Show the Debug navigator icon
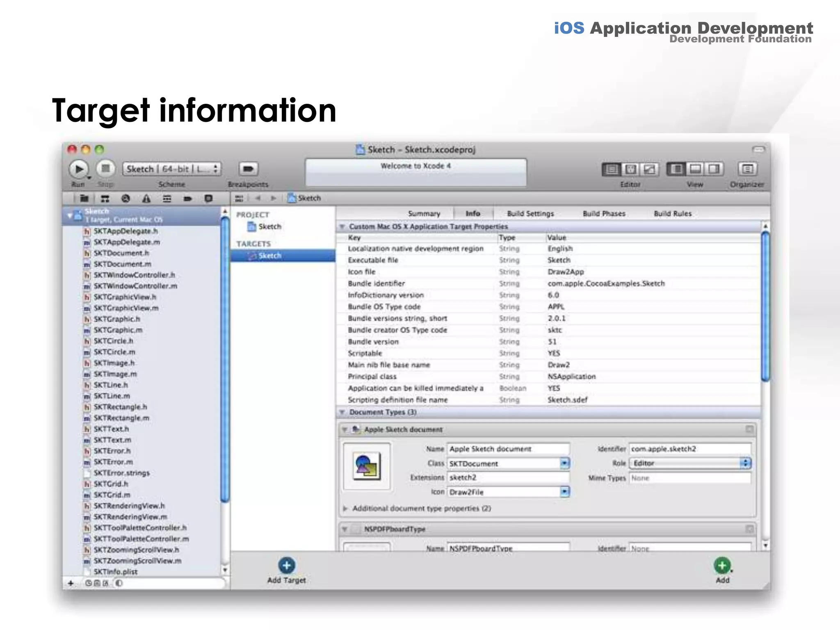The height and width of the screenshot is (630, 840). [x=167, y=199]
